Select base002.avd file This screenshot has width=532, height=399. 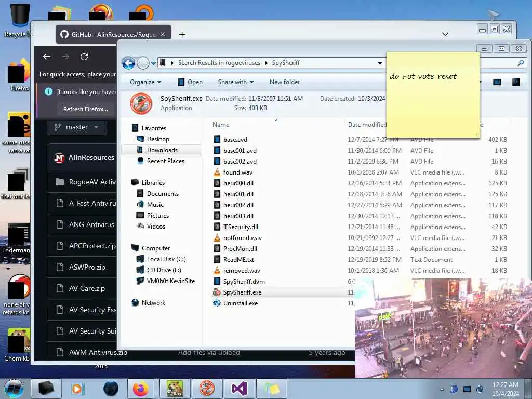click(240, 162)
